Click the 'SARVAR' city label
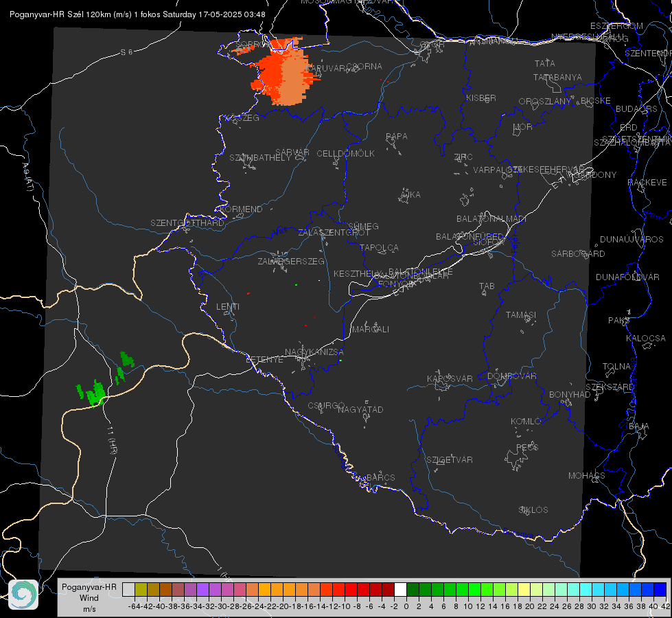The image size is (672, 618). coord(292,152)
